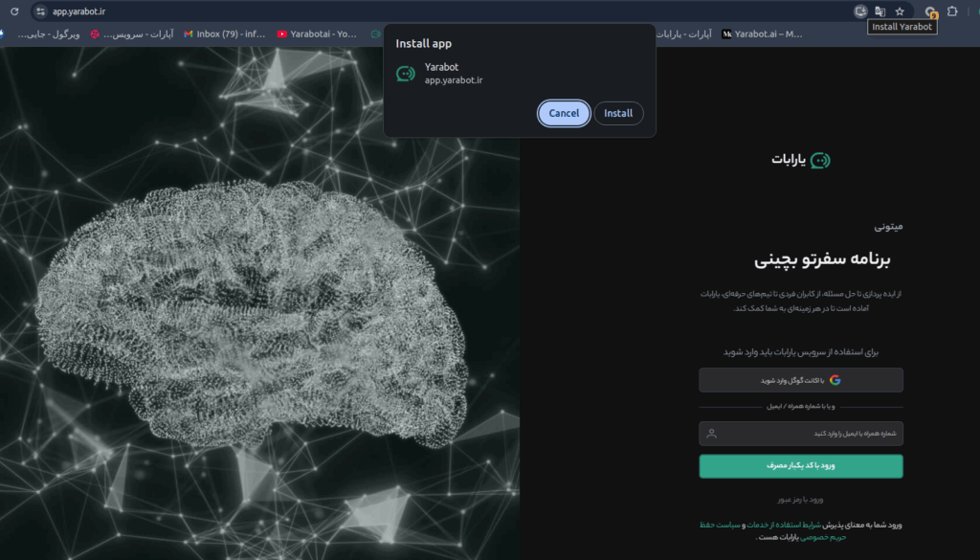The image size is (980, 560).
Task: Click the 'میتونی' text above the heading
Action: coord(888,226)
